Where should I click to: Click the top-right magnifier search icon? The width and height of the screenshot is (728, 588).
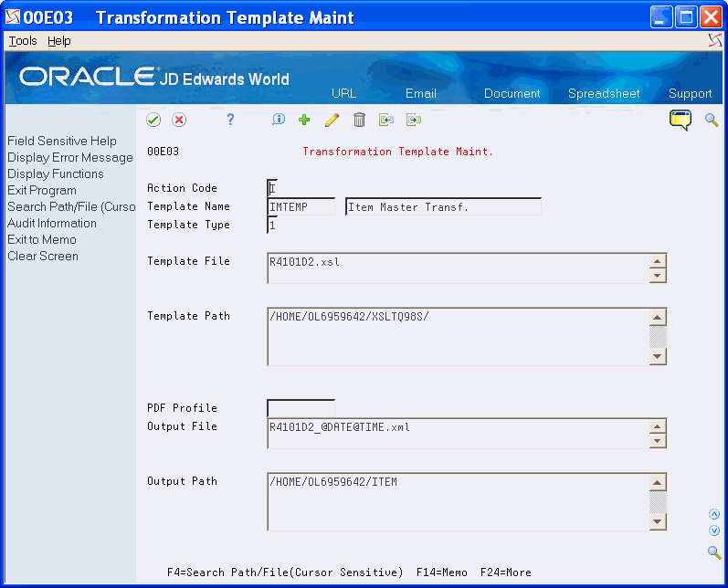tap(712, 120)
